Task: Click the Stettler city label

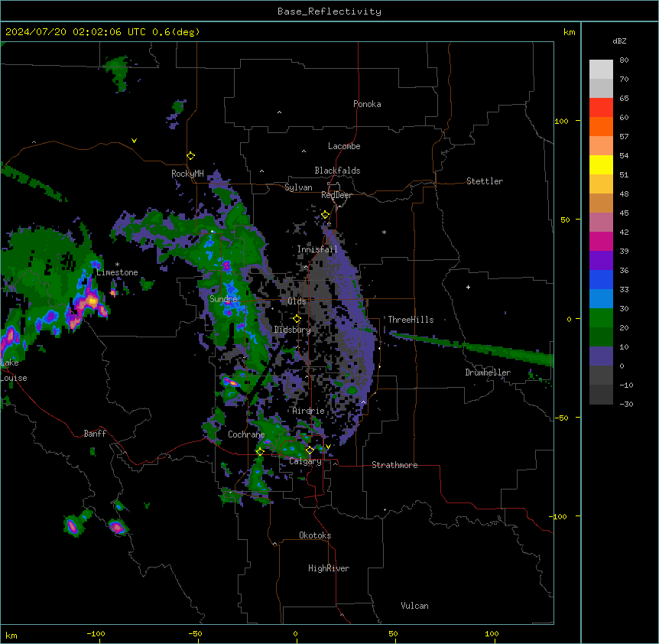Action: click(x=485, y=181)
